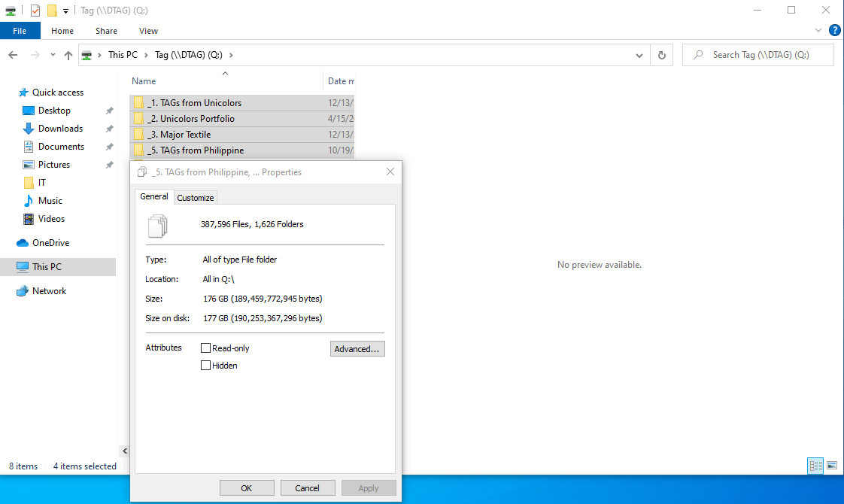Click This PC in the address path
Image resolution: width=844 pixels, height=504 pixels.
tap(123, 55)
